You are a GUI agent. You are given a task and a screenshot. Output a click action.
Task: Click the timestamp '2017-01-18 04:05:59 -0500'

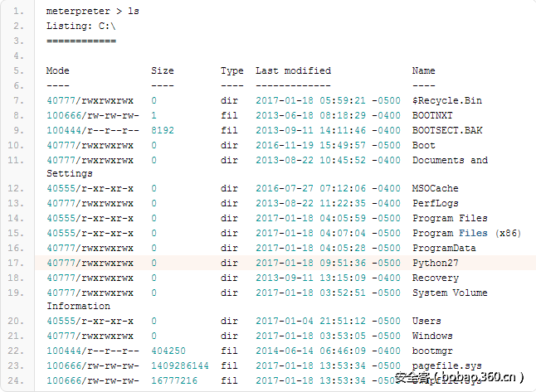pyautogui.click(x=329, y=218)
